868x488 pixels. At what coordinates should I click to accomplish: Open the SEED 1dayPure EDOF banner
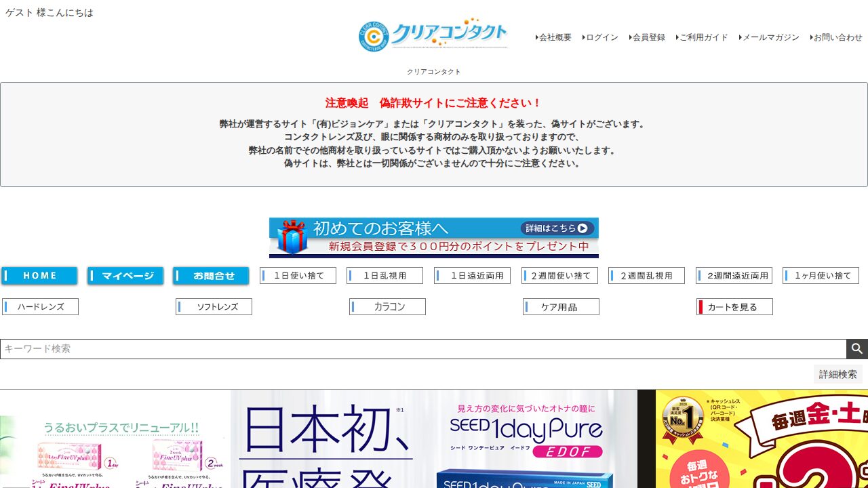[x=434, y=439]
